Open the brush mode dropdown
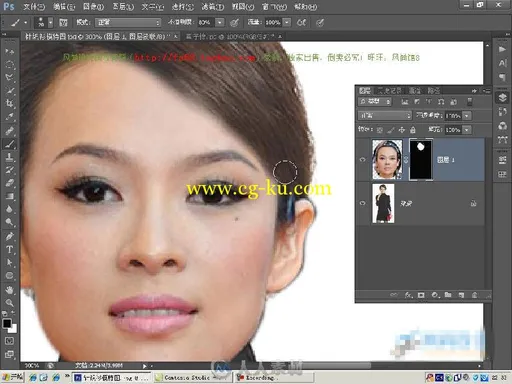This screenshot has height=384, width=512. pos(128,22)
